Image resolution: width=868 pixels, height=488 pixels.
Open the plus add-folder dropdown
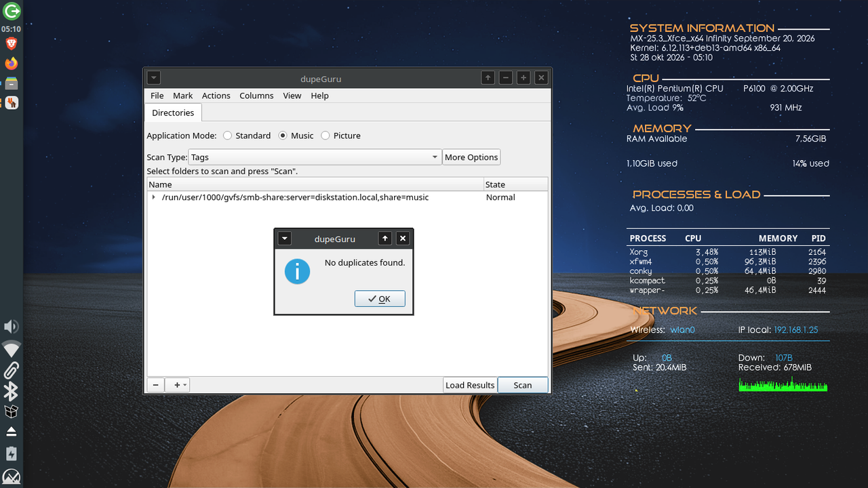pos(177,385)
